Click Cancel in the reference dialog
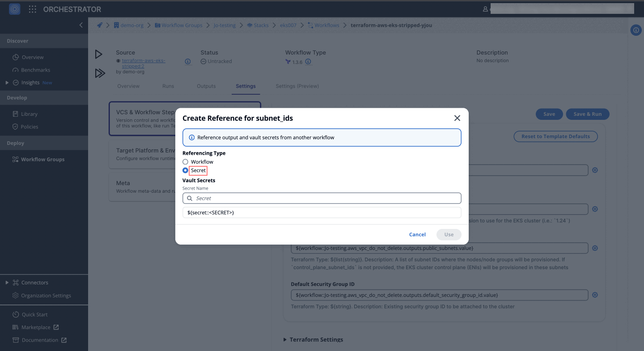The image size is (644, 351). tap(417, 235)
